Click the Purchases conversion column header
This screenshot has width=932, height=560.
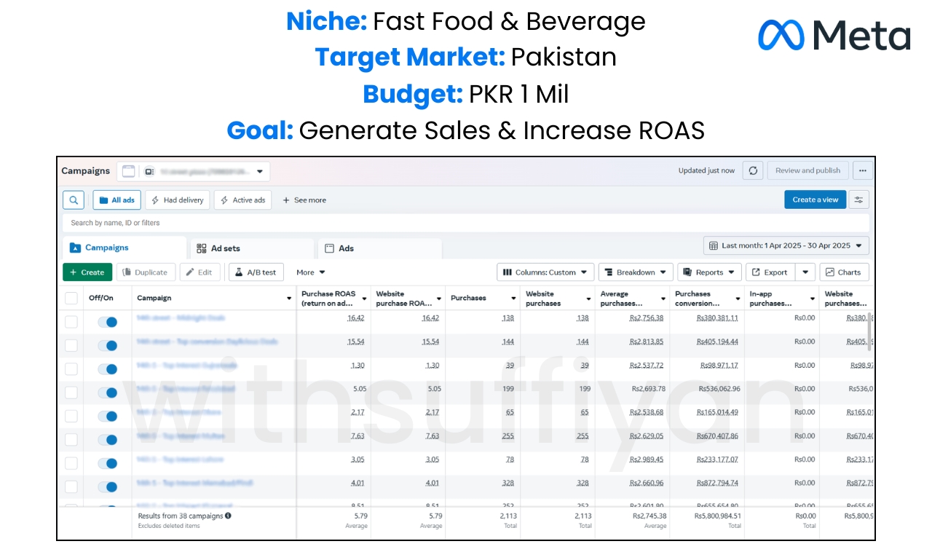[707, 299]
